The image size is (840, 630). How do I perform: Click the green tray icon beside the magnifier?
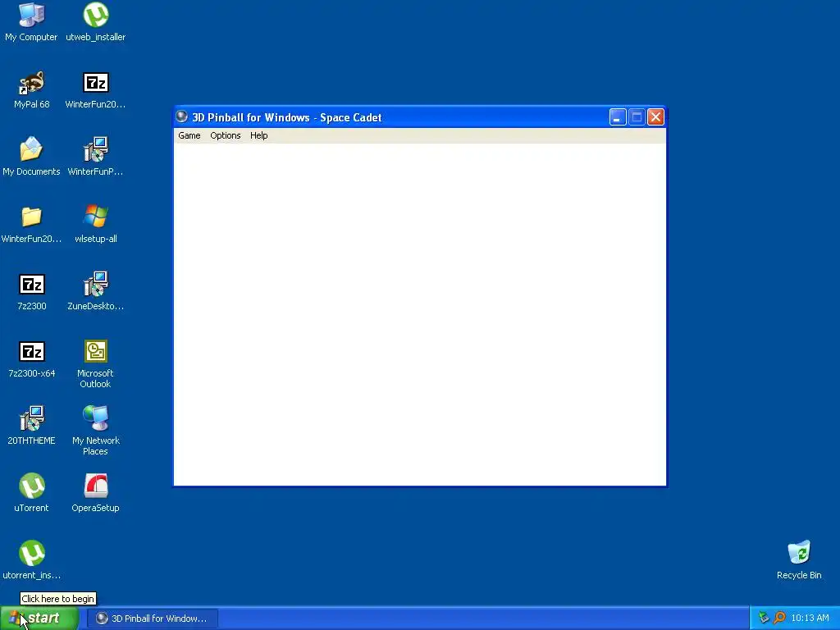coord(764,618)
